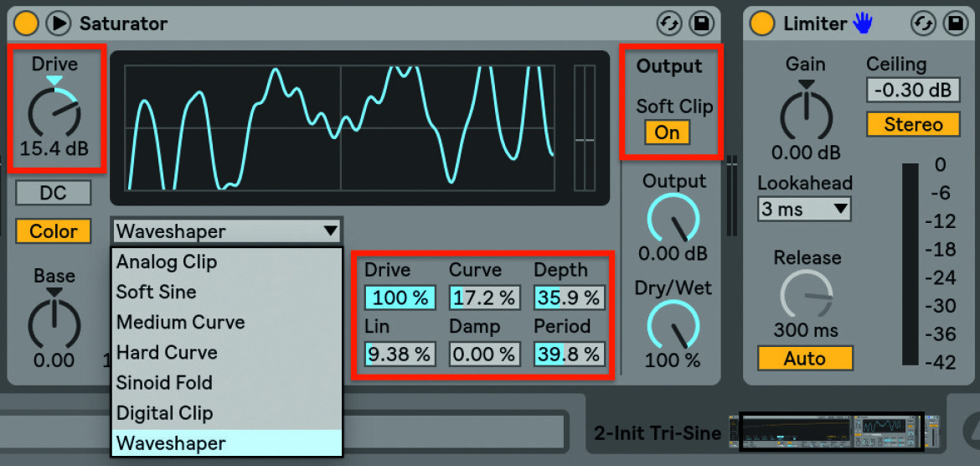The width and height of the screenshot is (980, 466).
Task: Click the Saturator Output knob
Action: point(673,218)
